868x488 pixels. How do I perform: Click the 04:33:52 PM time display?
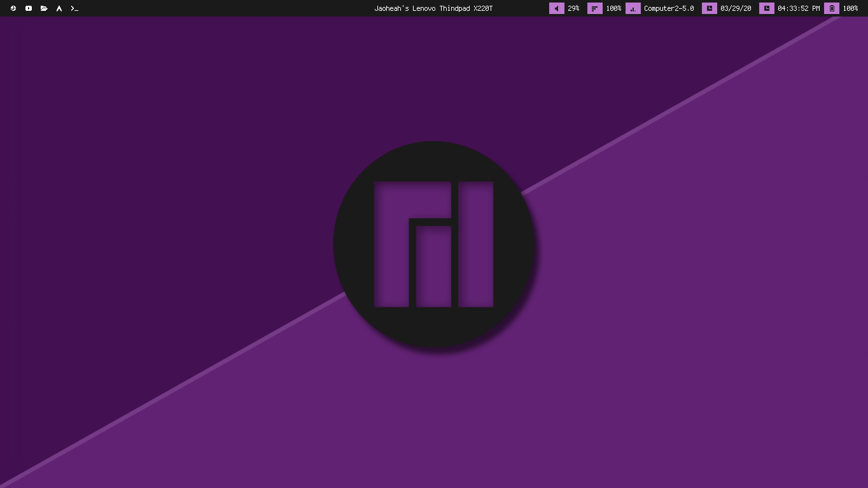pos(798,8)
